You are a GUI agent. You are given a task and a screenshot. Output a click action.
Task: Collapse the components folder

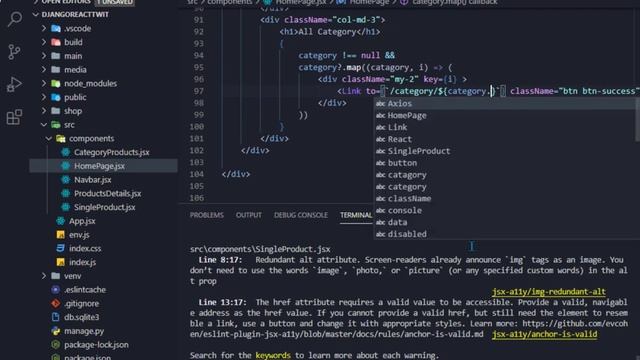[49, 138]
